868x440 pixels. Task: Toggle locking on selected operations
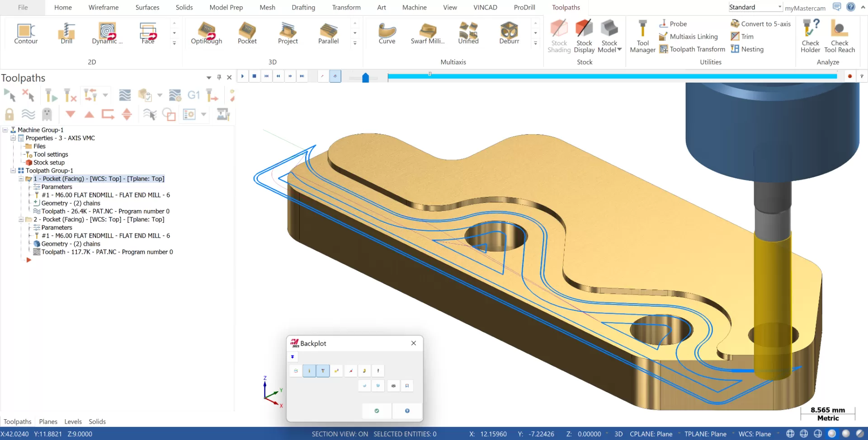tap(9, 114)
